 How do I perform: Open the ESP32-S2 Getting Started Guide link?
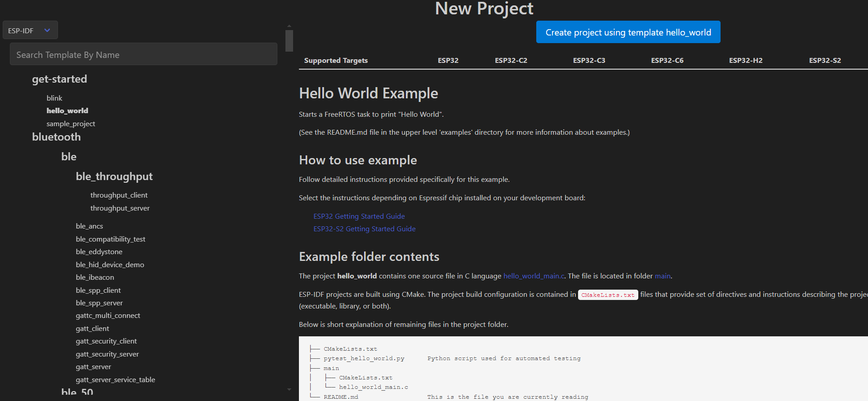click(364, 229)
